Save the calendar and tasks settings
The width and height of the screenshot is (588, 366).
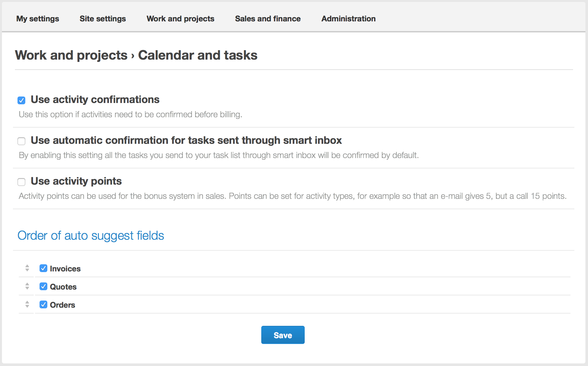(283, 335)
